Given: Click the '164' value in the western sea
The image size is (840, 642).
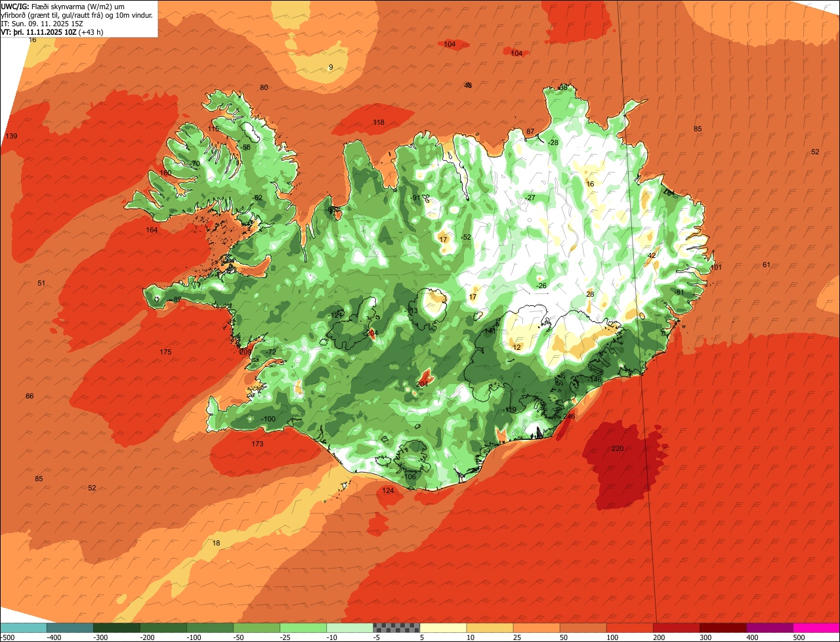Looking at the screenshot, I should pos(152,230).
